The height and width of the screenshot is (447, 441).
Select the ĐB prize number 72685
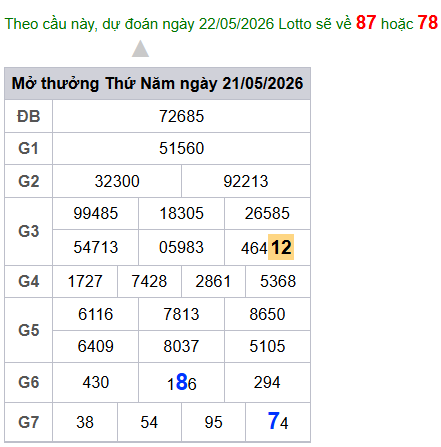tap(181, 117)
